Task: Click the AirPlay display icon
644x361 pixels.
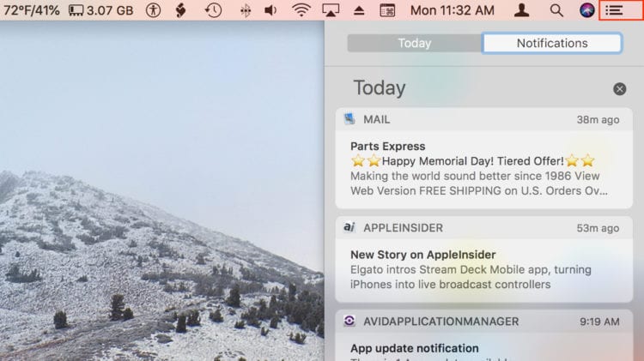Action: pyautogui.click(x=331, y=10)
